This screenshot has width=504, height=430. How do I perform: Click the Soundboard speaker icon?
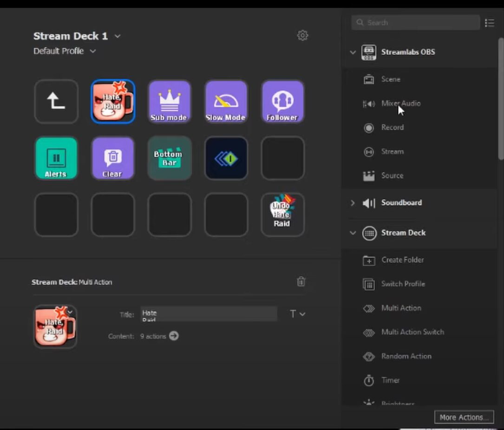tap(369, 203)
